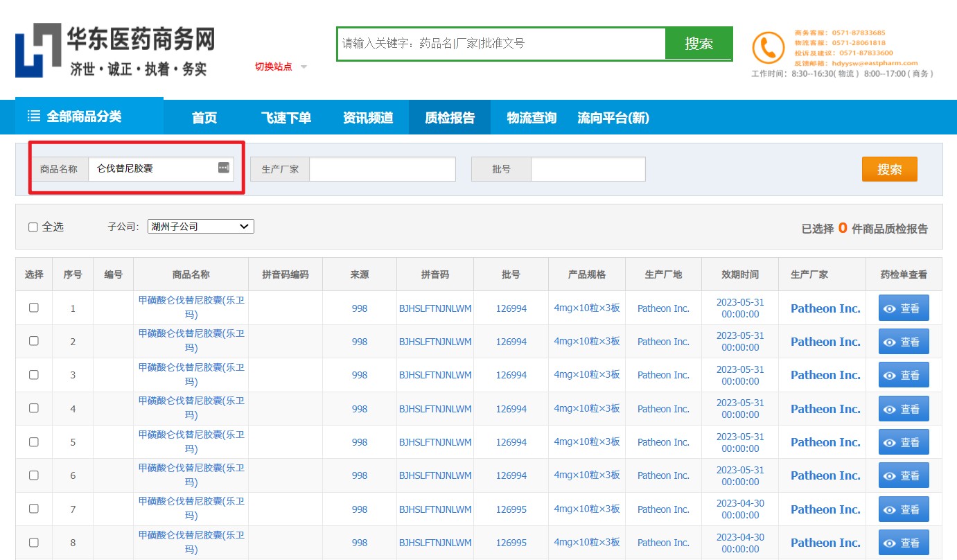Click the 切换站点 link
957x560 pixels.
click(273, 67)
